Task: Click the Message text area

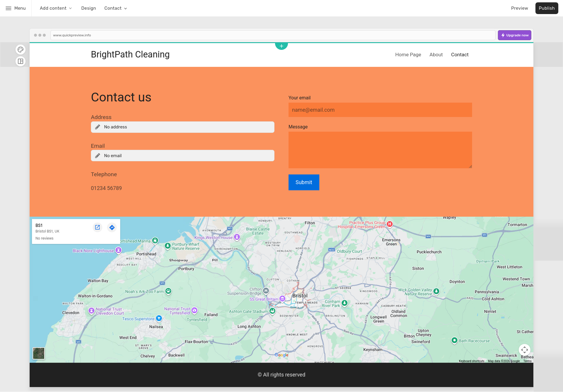Action: pyautogui.click(x=380, y=150)
